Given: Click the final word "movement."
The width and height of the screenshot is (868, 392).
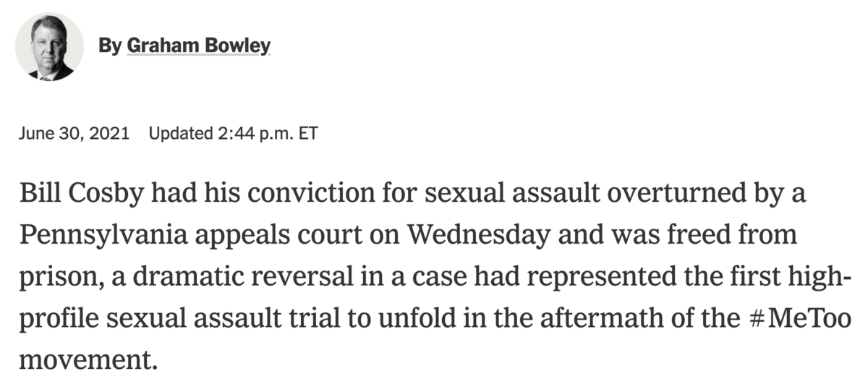Looking at the screenshot, I should point(87,358).
